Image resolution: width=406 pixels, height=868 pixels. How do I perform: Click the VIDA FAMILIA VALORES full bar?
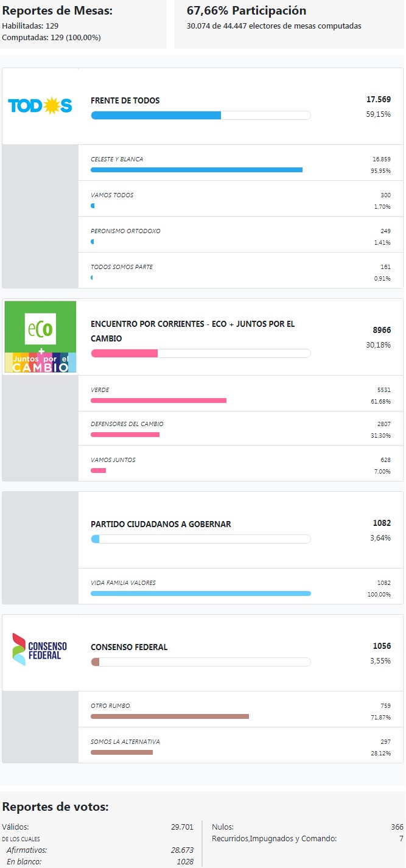(x=201, y=593)
